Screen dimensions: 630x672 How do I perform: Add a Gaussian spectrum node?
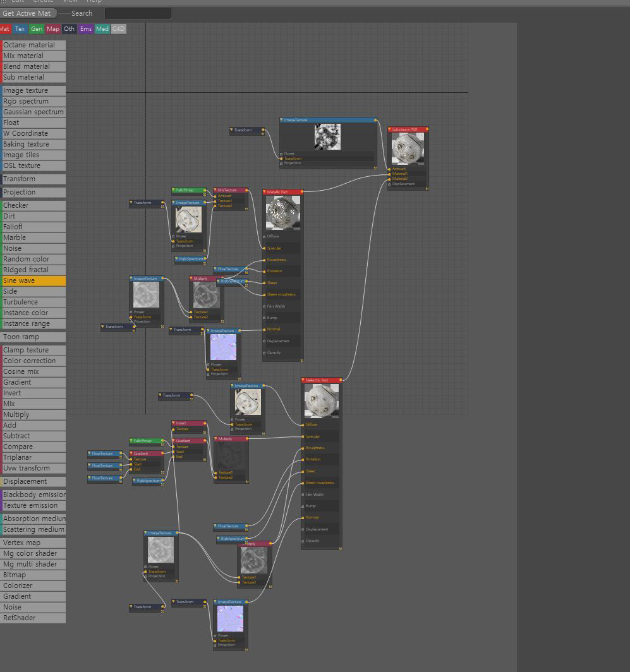tap(33, 112)
